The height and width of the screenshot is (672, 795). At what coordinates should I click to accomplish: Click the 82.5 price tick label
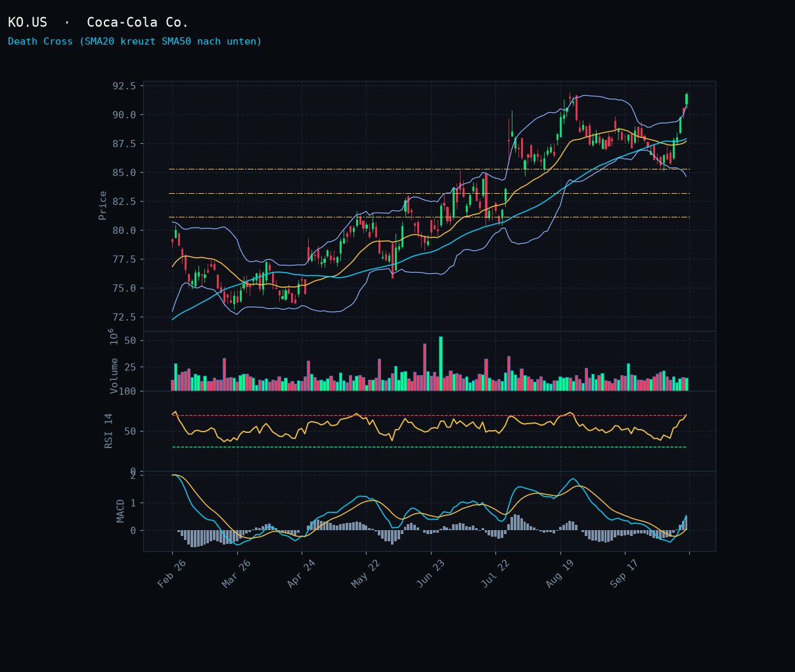pyautogui.click(x=124, y=202)
